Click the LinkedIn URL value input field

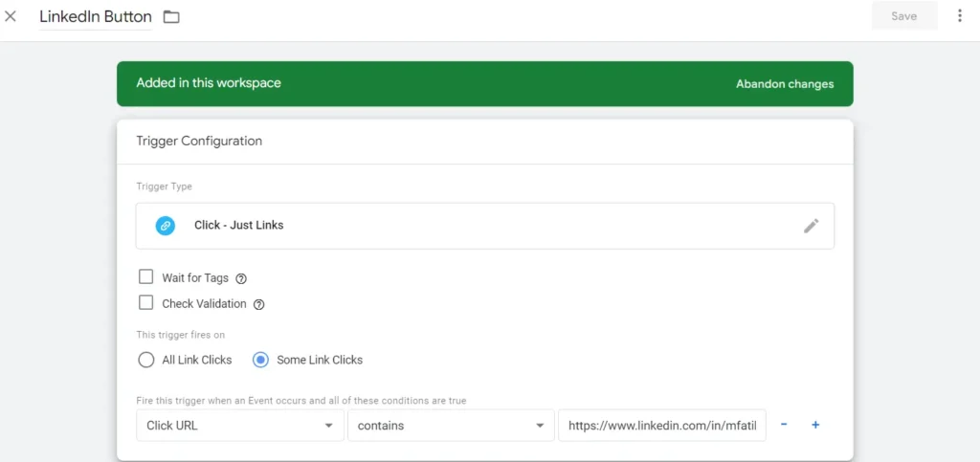coord(662,426)
